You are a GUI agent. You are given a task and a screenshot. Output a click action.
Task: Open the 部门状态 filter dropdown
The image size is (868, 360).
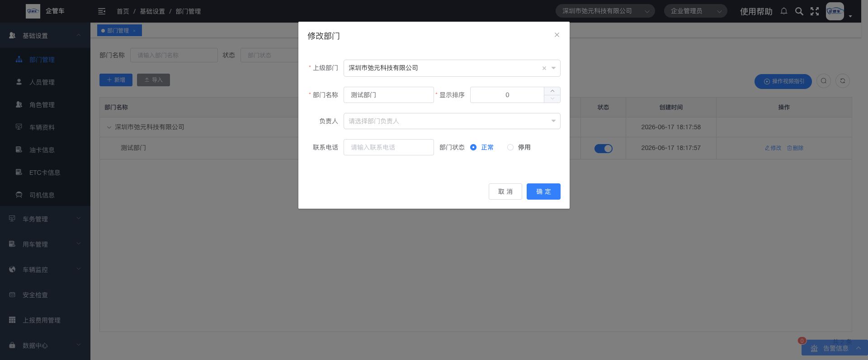(x=269, y=55)
